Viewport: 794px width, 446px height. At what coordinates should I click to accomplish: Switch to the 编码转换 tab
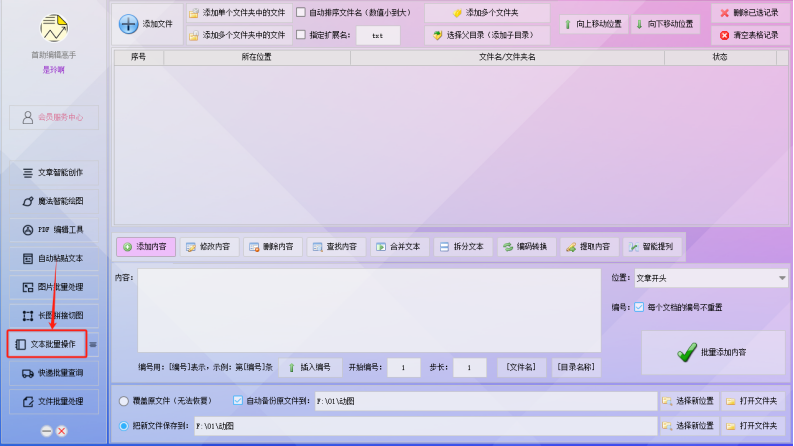tap(526, 247)
